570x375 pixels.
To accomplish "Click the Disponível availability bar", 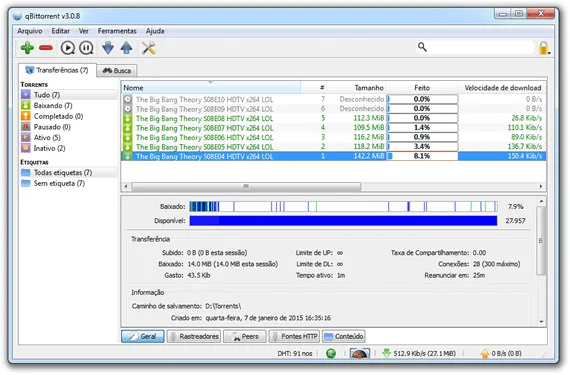I will click(343, 221).
